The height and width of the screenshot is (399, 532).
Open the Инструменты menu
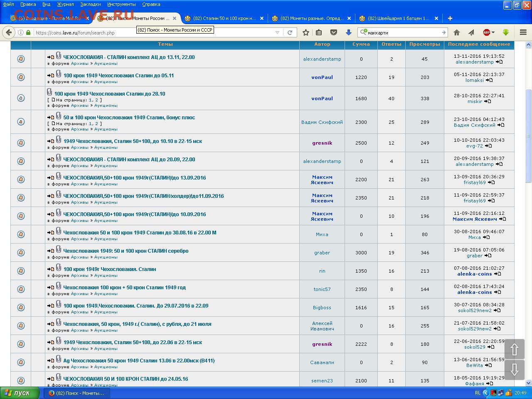(121, 4)
